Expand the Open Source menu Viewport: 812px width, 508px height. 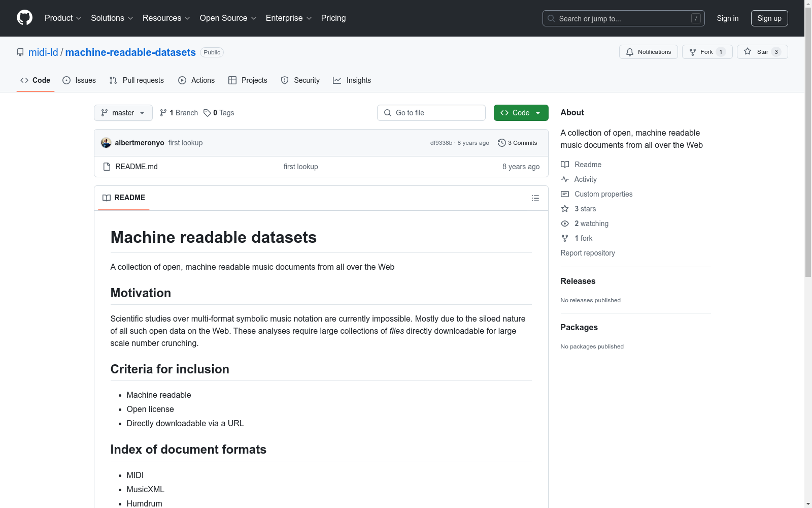pyautogui.click(x=228, y=18)
